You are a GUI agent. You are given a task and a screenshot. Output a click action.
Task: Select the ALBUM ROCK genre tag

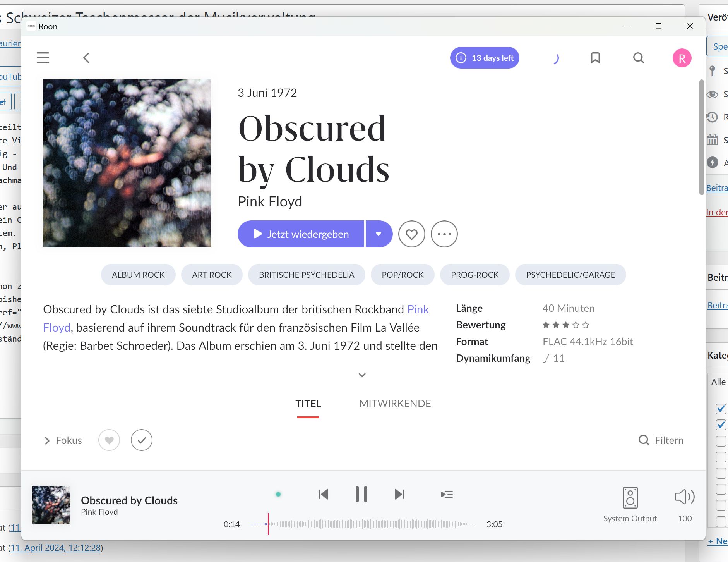[138, 275]
